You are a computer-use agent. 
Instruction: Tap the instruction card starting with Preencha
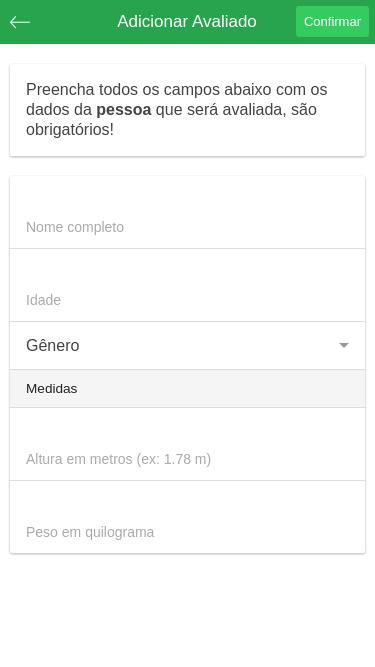pyautogui.click(x=188, y=110)
